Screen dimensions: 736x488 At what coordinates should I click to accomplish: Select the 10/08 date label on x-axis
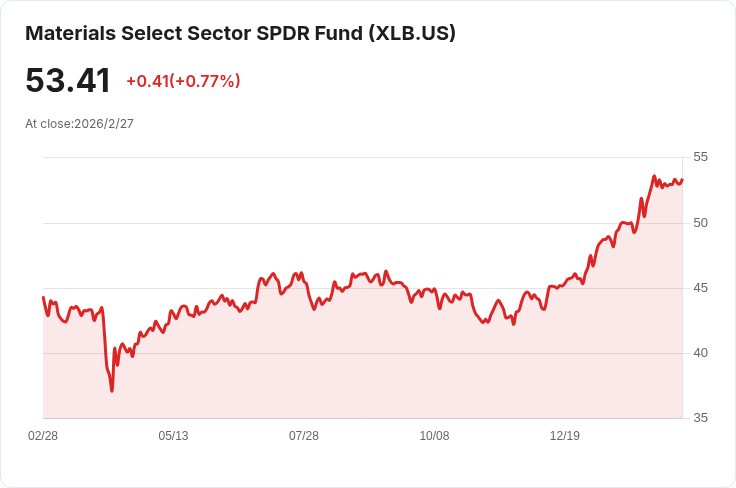click(x=434, y=436)
